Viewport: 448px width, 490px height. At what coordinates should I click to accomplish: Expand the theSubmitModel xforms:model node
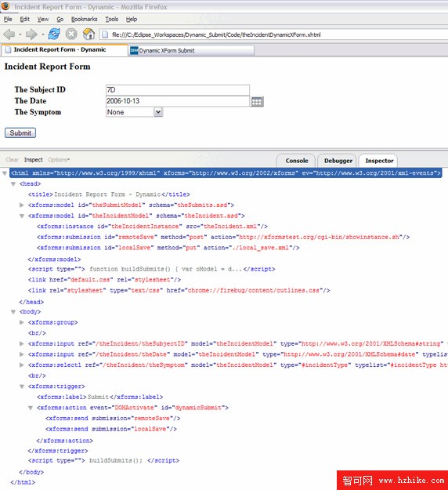22,205
